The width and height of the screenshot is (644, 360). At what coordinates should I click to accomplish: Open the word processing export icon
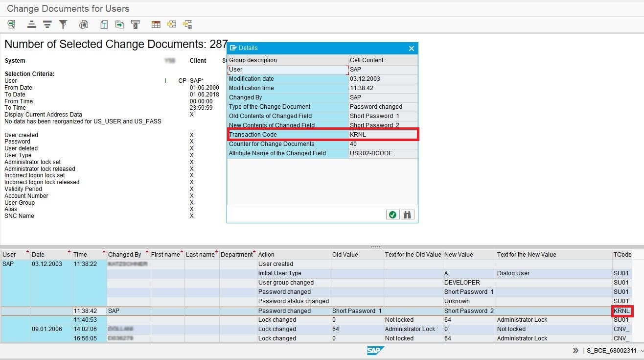104,24
